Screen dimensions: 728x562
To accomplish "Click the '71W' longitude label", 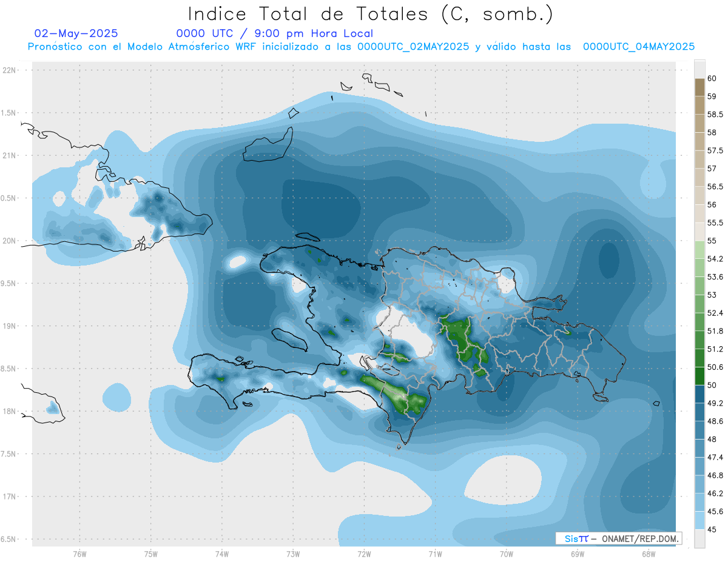I will point(435,554).
